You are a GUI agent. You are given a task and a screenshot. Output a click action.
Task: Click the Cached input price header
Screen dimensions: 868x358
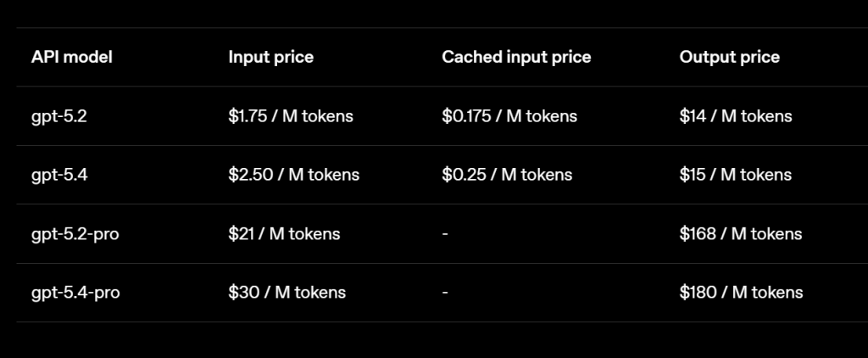(516, 58)
